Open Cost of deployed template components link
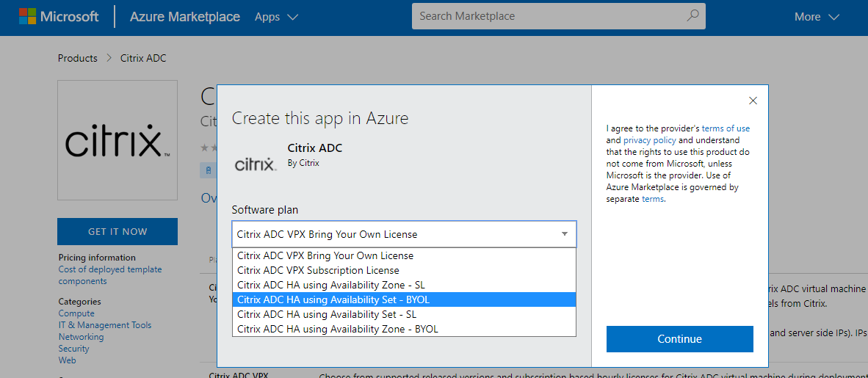Image resolution: width=868 pixels, height=378 pixels. (110, 275)
